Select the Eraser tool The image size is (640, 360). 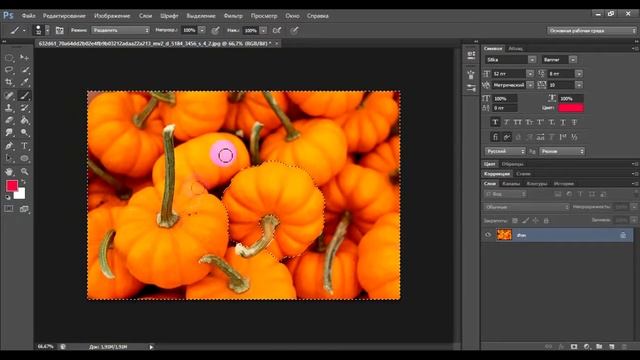pos(9,120)
